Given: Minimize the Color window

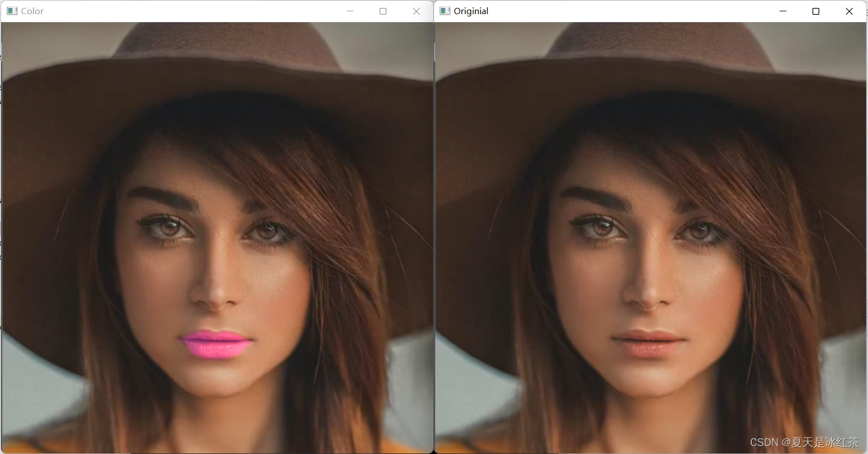Looking at the screenshot, I should [350, 11].
